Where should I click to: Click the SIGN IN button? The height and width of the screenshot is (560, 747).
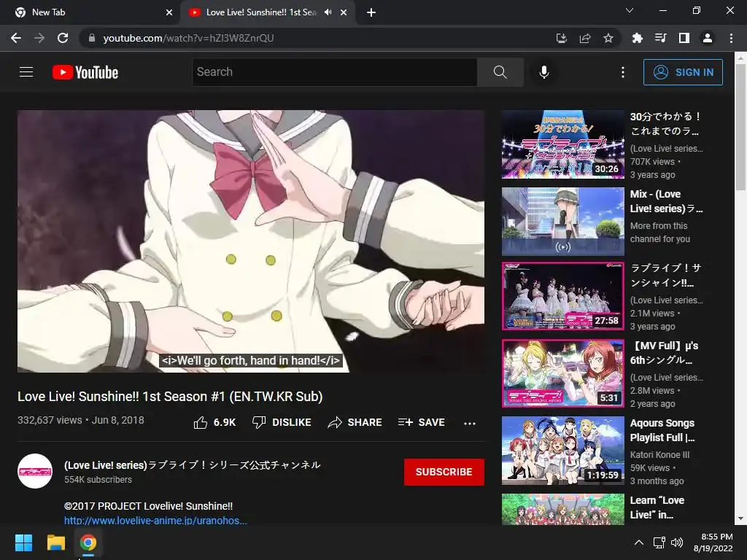pyautogui.click(x=683, y=72)
